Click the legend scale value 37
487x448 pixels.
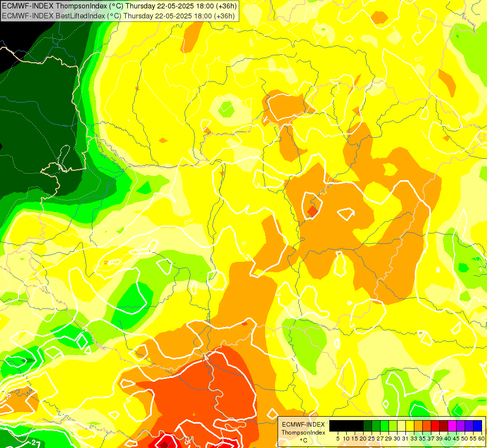pos(431,439)
